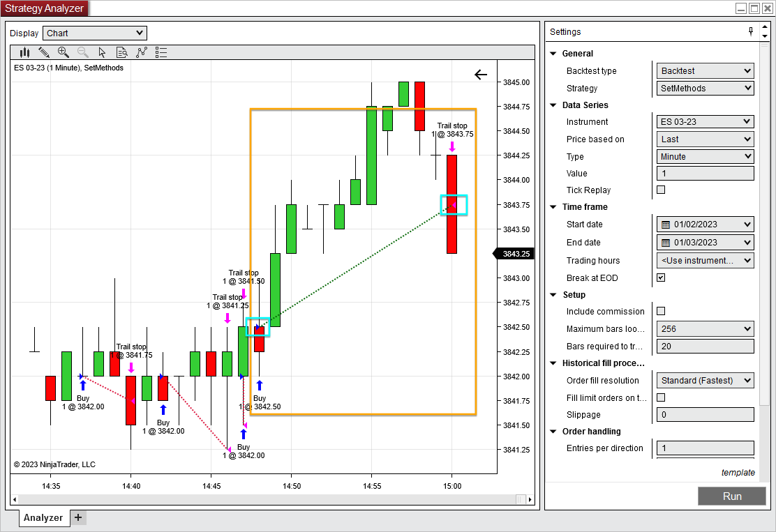This screenshot has width=776, height=532.
Task: Click the Strategy Analyzer window title
Action: (x=44, y=8)
